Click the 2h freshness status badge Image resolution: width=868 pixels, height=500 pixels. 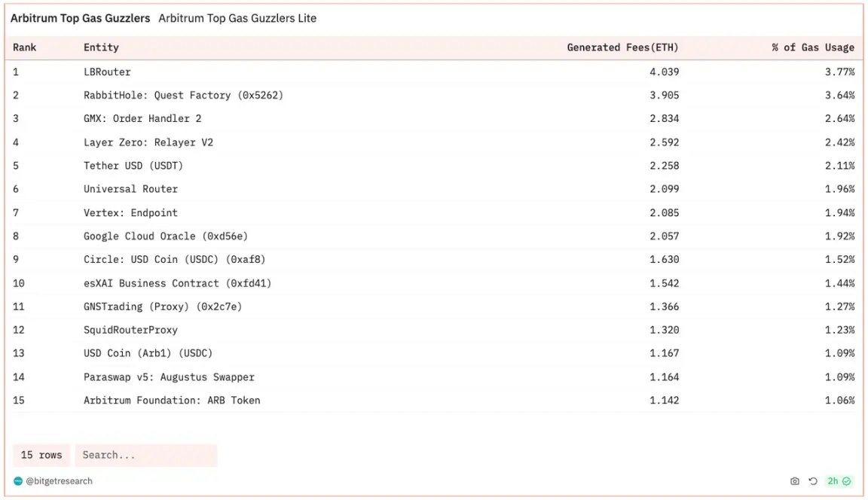[839, 481]
